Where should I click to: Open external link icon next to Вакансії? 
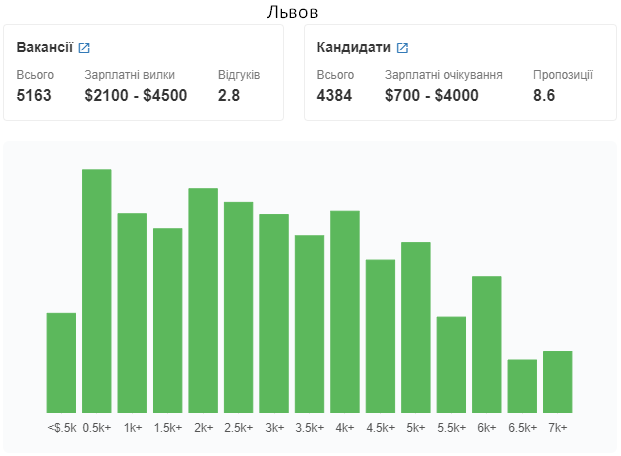pos(84,48)
